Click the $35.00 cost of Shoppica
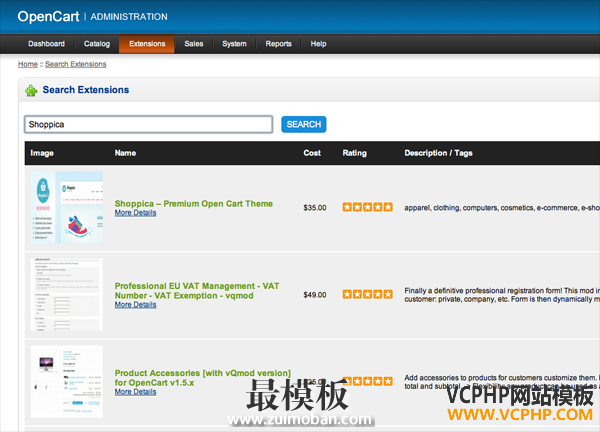This screenshot has width=600, height=432. pos(315,208)
